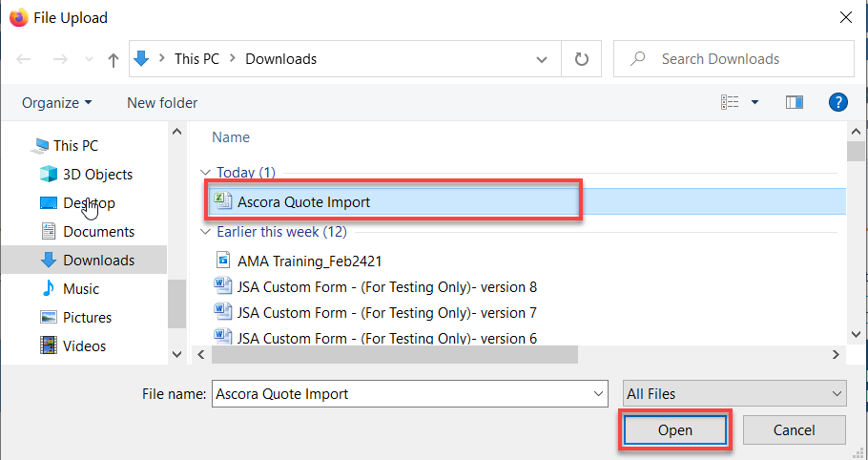Viewport: 868px width, 460px height.
Task: Collapse the Earlier this week group
Action: point(205,232)
